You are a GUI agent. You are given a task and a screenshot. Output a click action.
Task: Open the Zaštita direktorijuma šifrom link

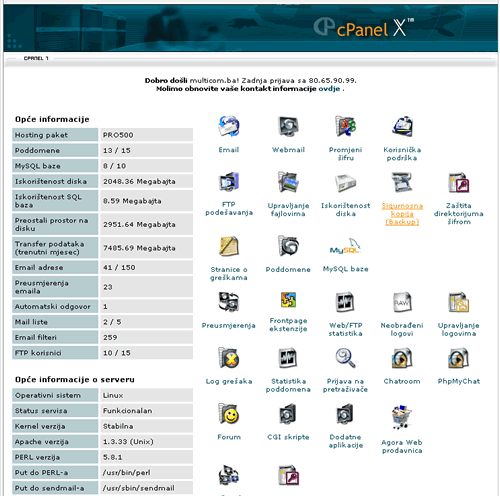click(459, 213)
